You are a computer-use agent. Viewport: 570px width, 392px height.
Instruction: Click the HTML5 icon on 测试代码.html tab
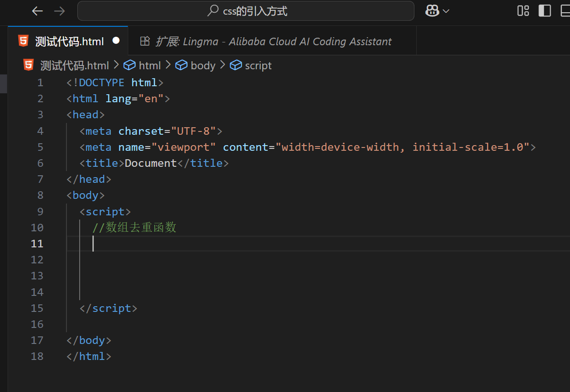tap(23, 41)
